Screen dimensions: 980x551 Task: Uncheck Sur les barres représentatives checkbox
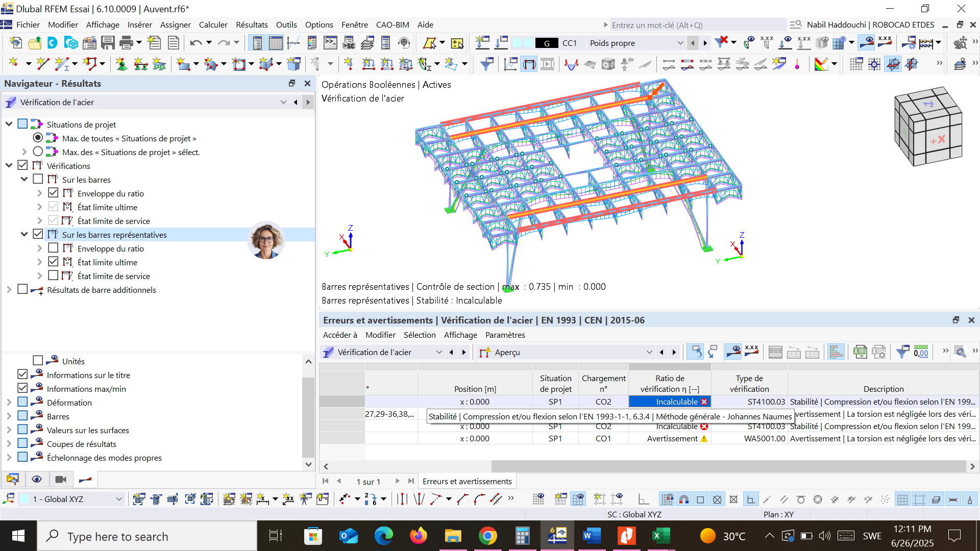point(38,234)
